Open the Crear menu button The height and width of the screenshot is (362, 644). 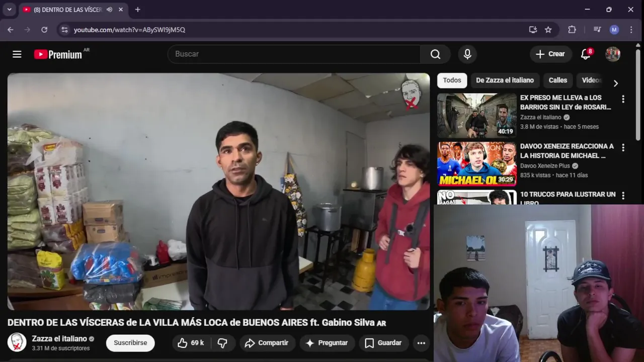(x=550, y=54)
